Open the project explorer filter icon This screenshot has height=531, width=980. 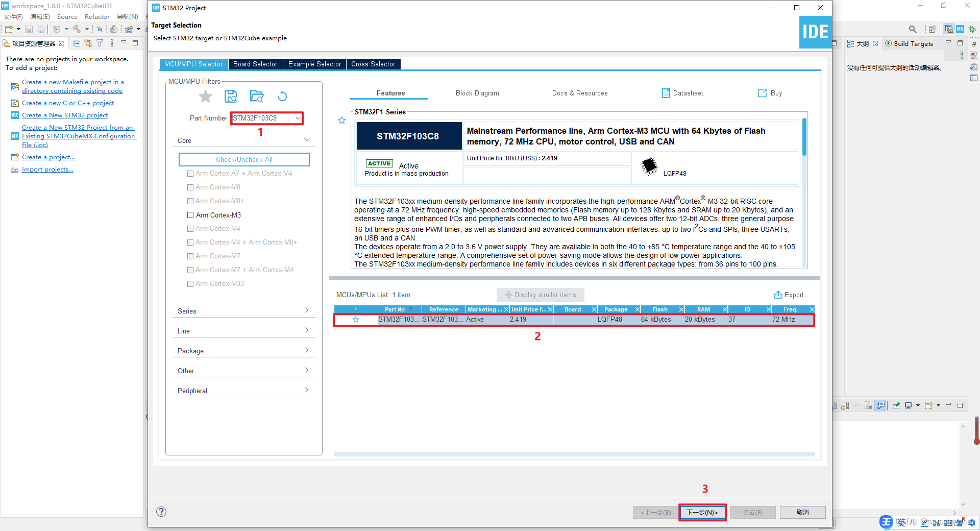coord(100,43)
